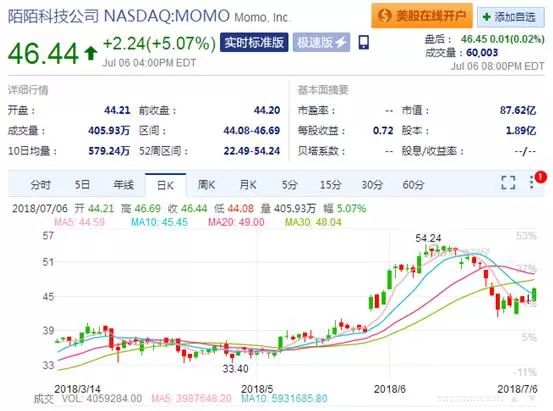Click the volume value 405.93万 in details

pos(109,131)
